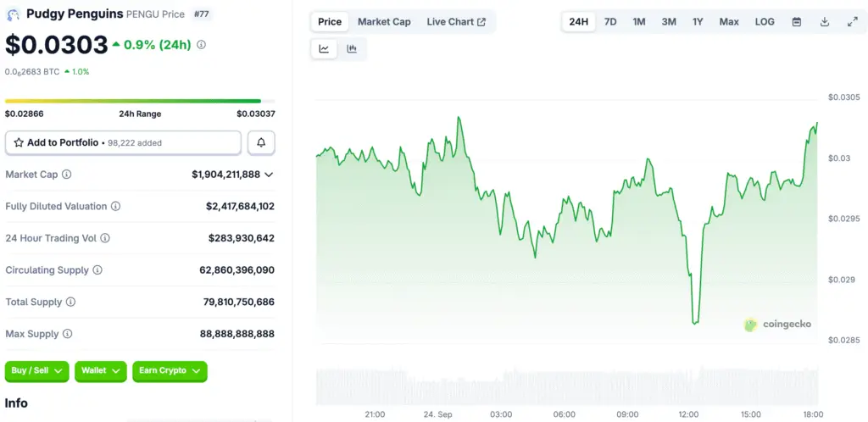Screen dimensions: 868x422
Task: Click the 2683 BTC price text
Action: pyautogui.click(x=32, y=72)
